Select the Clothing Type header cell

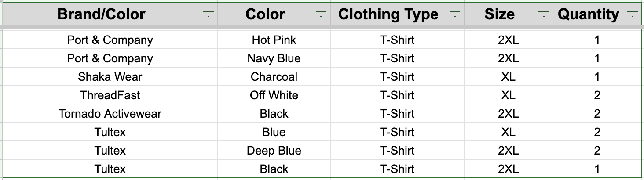click(x=397, y=14)
